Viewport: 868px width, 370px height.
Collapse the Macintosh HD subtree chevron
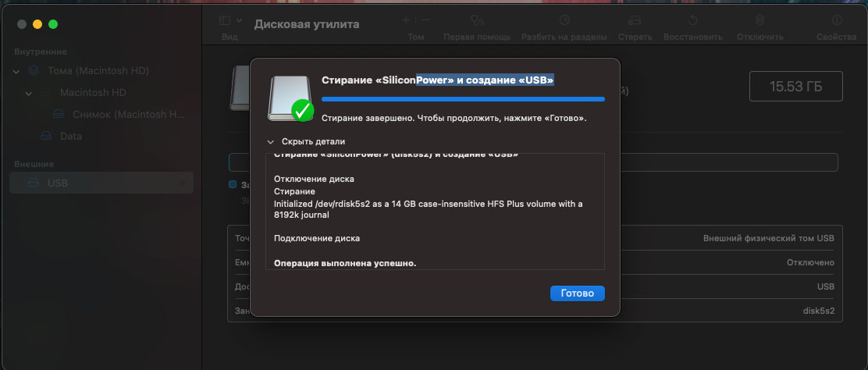(x=29, y=93)
